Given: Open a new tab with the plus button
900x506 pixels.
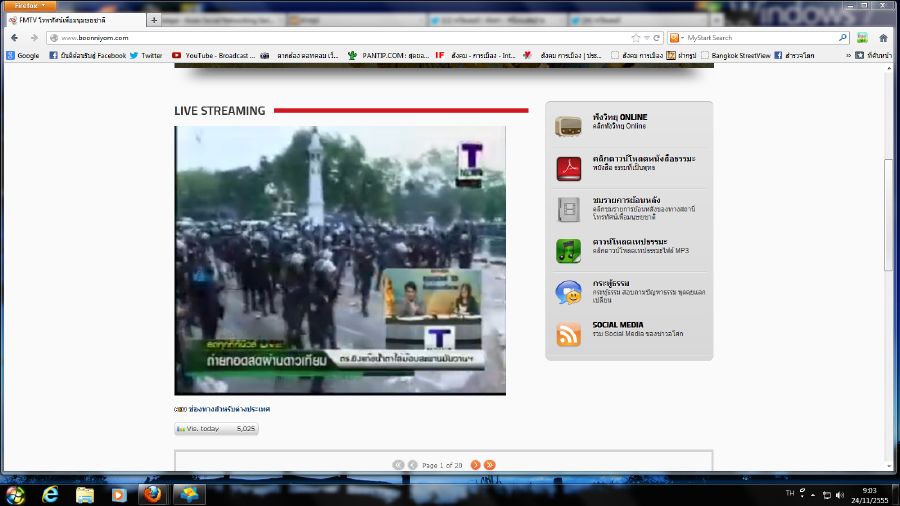Looking at the screenshot, I should point(154,20).
